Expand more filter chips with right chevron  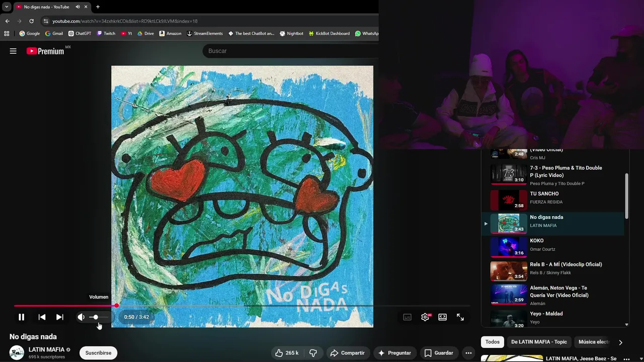620,342
